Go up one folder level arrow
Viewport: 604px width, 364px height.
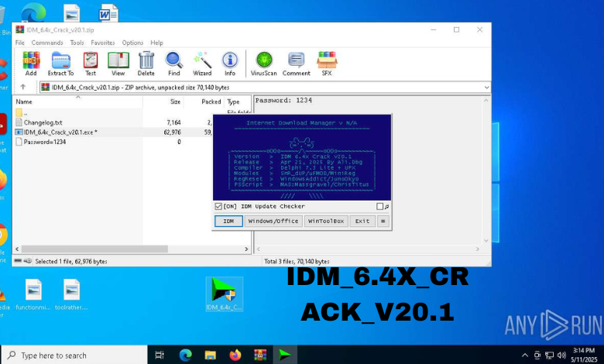click(x=22, y=87)
